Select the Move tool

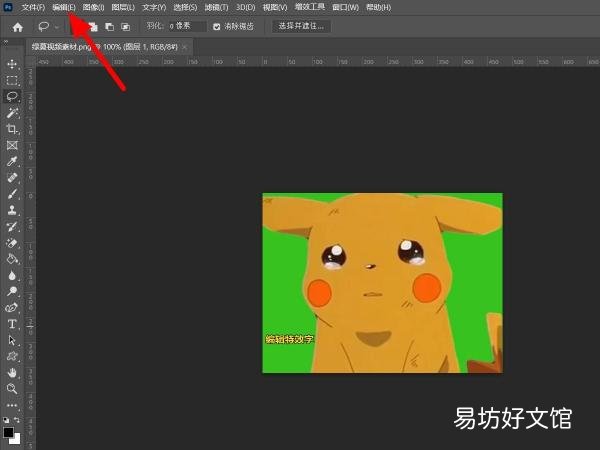[12, 64]
